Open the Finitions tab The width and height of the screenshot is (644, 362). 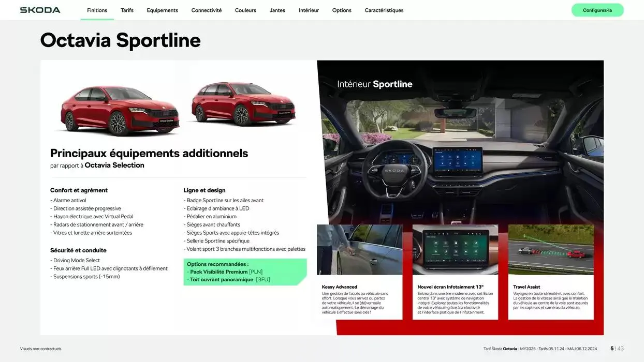coord(97,10)
